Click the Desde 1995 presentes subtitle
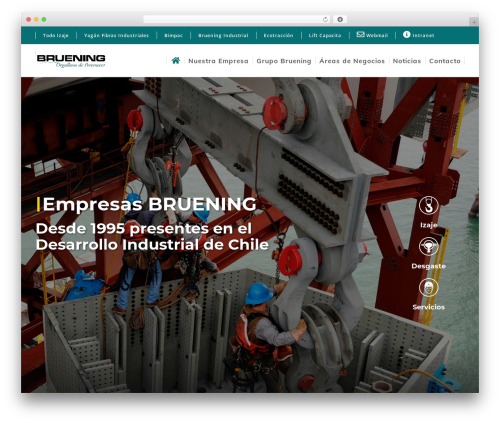This screenshot has height=423, width=500. pyautogui.click(x=152, y=236)
